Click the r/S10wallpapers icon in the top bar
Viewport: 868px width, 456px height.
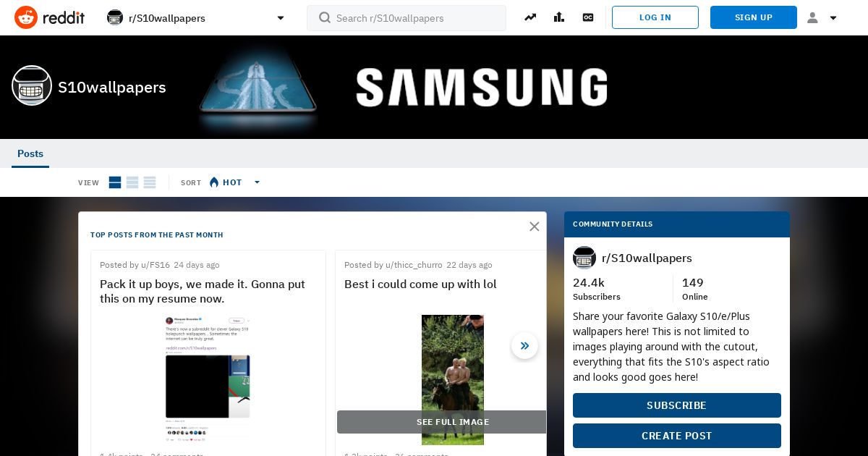point(115,17)
